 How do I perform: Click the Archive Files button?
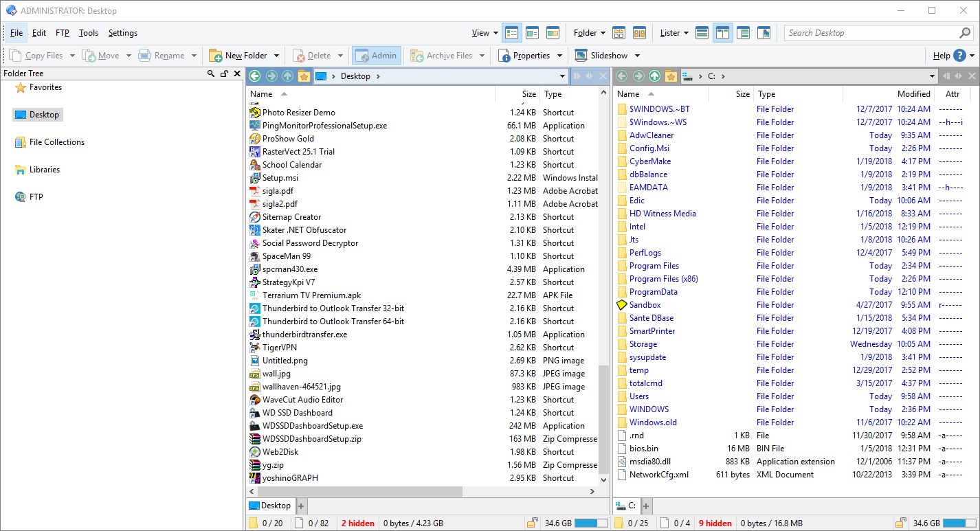click(441, 56)
